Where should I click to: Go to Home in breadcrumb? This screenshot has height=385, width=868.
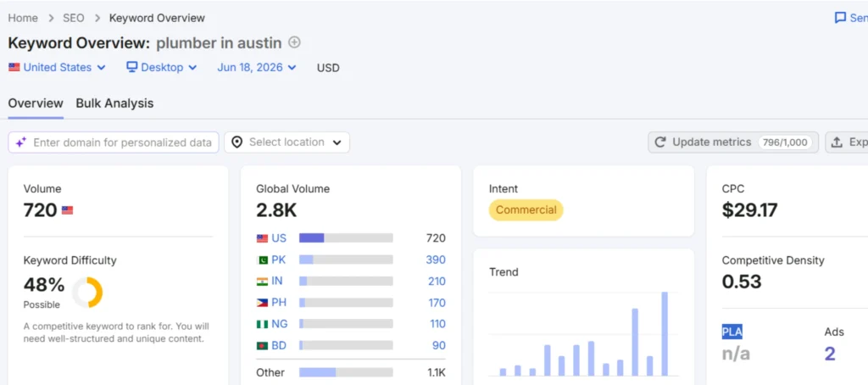click(23, 18)
